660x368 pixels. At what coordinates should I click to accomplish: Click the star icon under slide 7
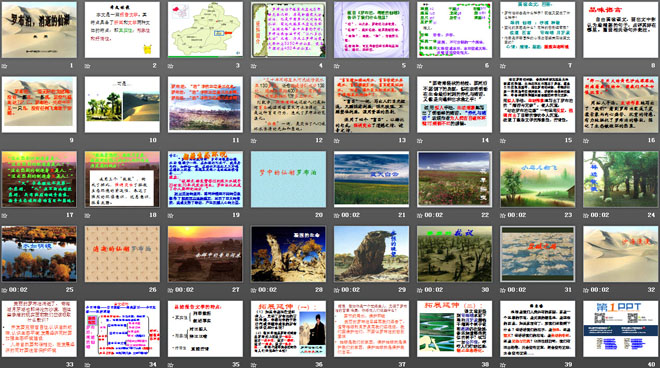tap(503, 66)
